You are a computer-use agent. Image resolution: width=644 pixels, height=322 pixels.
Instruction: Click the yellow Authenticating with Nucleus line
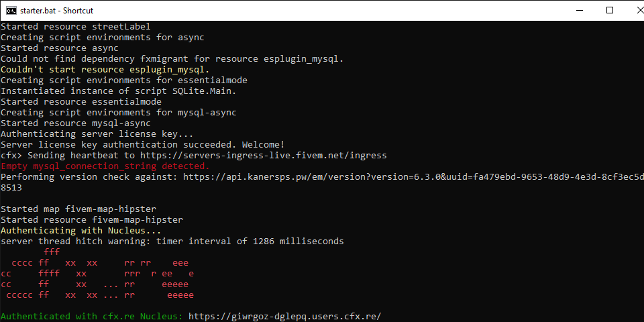tap(81, 230)
